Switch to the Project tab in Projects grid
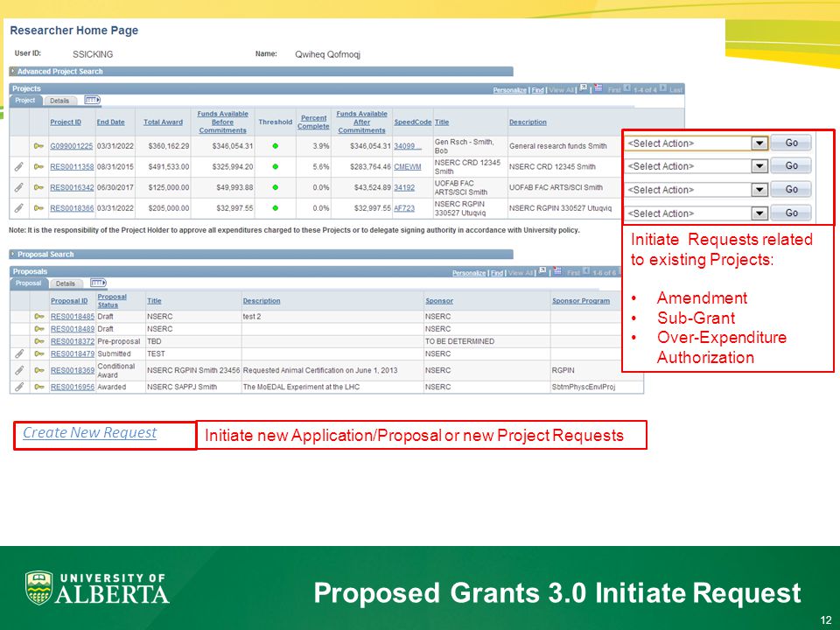The image size is (840, 630). click(25, 100)
